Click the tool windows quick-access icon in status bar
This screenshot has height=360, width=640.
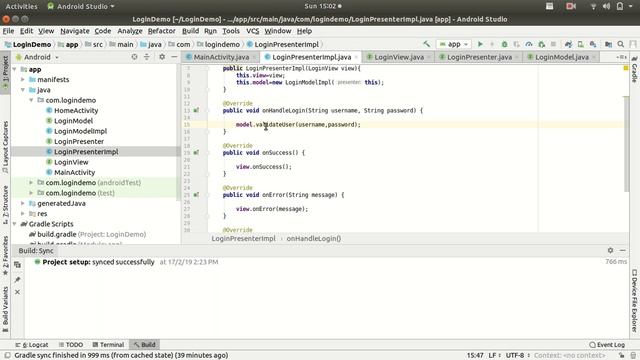coord(7,356)
